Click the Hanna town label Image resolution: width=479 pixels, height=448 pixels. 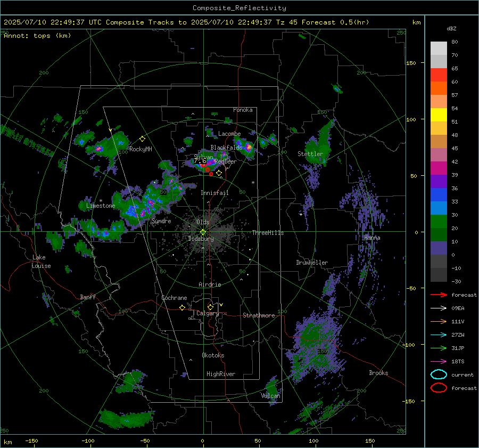pyautogui.click(x=372, y=238)
